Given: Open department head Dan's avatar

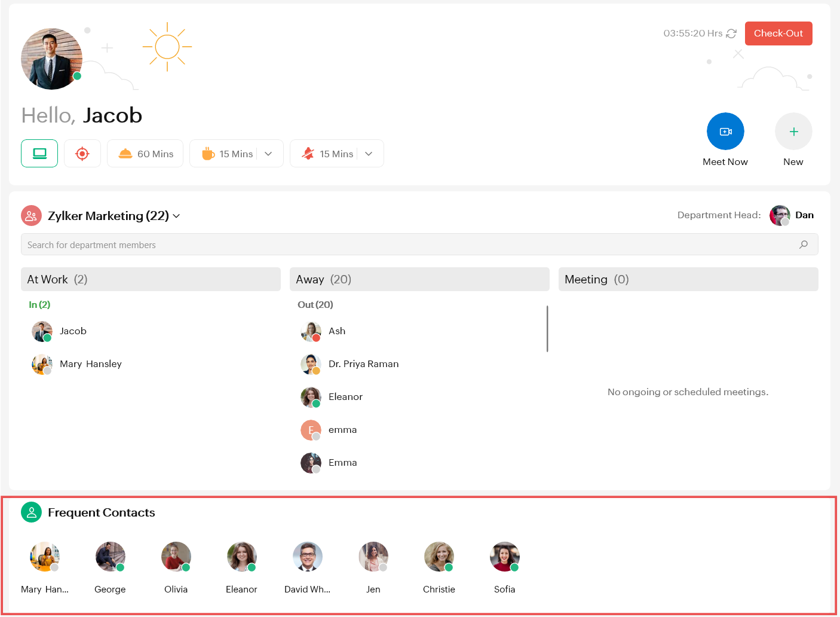Looking at the screenshot, I should (x=780, y=215).
